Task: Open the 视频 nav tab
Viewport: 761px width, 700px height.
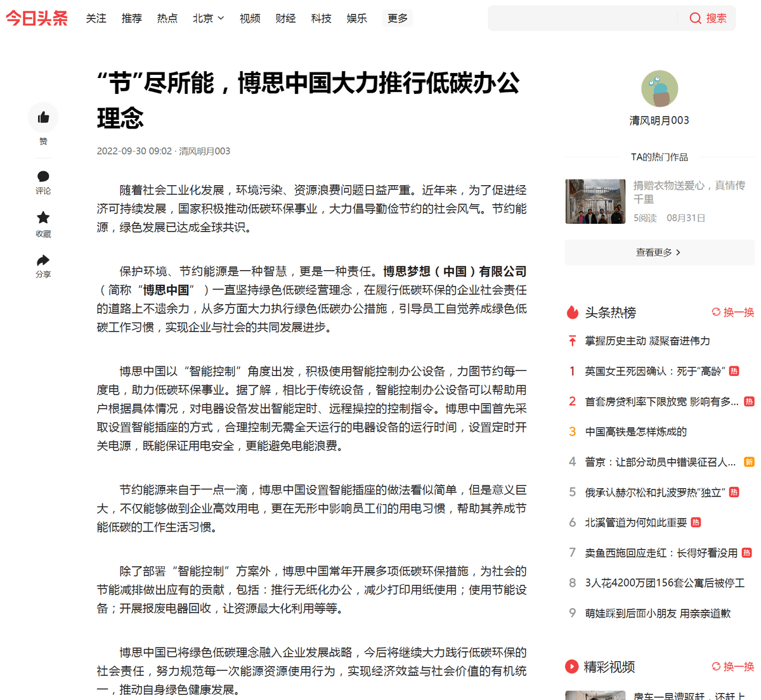Action: click(250, 18)
